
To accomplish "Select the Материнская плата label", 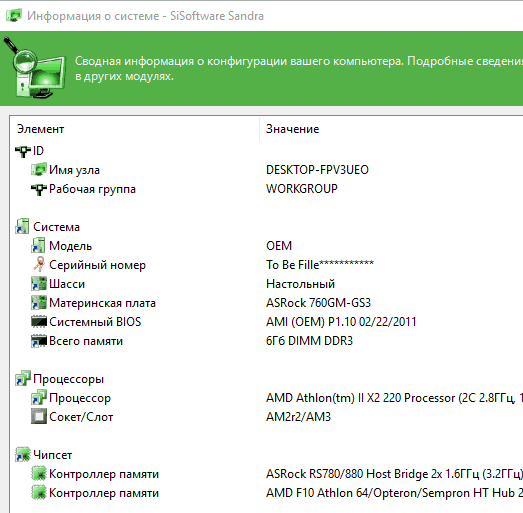I will click(102, 303).
